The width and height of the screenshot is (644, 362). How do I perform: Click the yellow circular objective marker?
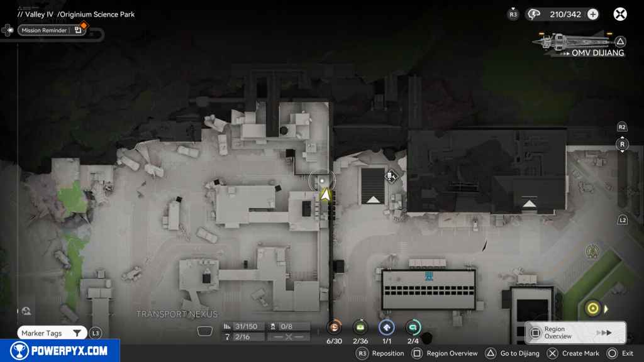(592, 308)
